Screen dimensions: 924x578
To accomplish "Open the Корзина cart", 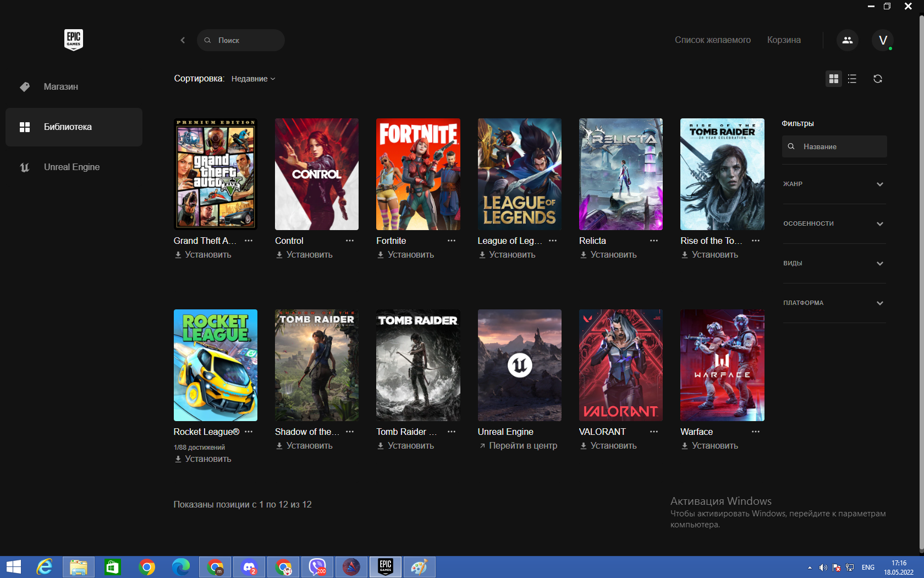I will coord(784,40).
